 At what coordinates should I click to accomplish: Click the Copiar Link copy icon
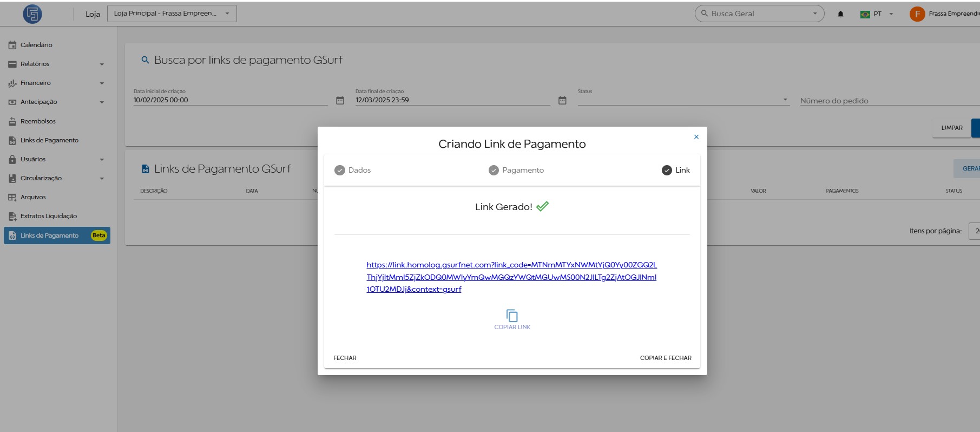click(512, 316)
